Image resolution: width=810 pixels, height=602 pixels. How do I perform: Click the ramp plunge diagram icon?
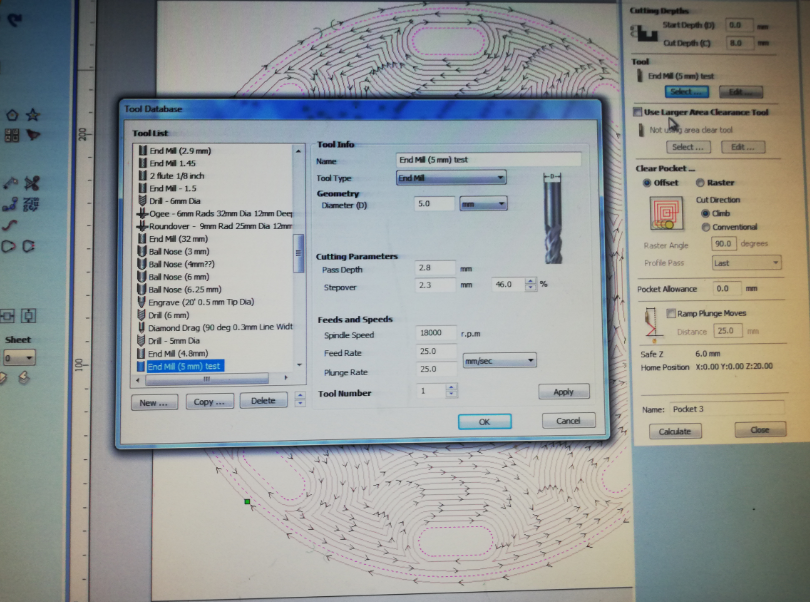tap(651, 325)
